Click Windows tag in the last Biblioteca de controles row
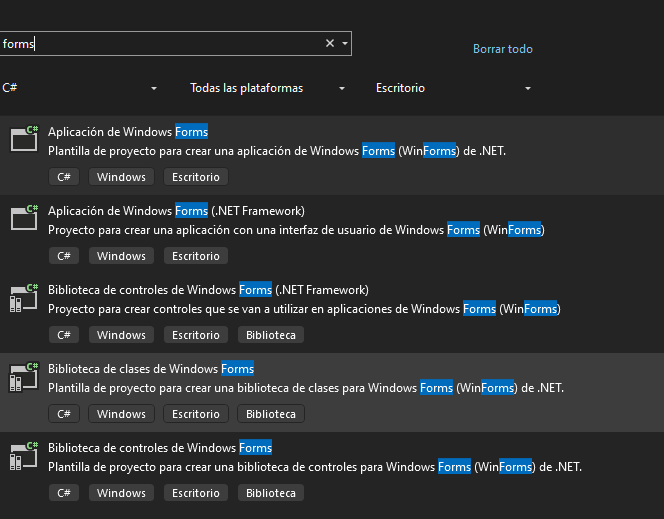 tap(121, 493)
